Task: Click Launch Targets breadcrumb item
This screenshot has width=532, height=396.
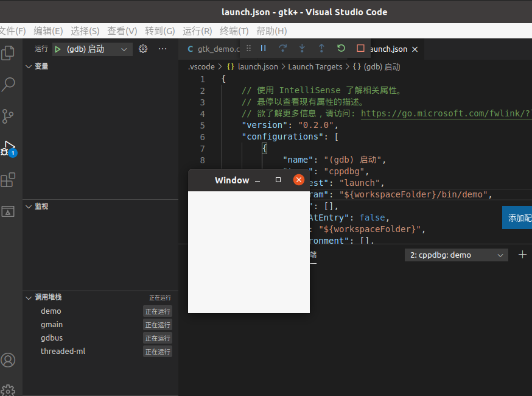Action: [315, 67]
